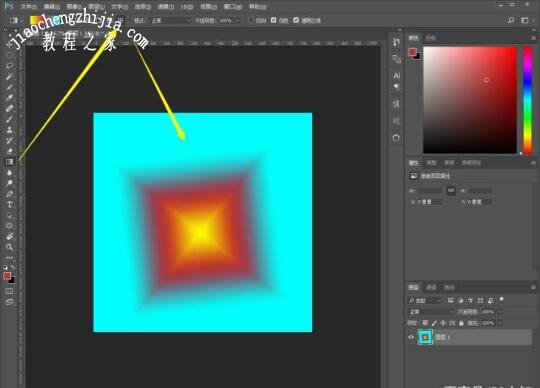Open the extra tools three-dot button

(9, 258)
